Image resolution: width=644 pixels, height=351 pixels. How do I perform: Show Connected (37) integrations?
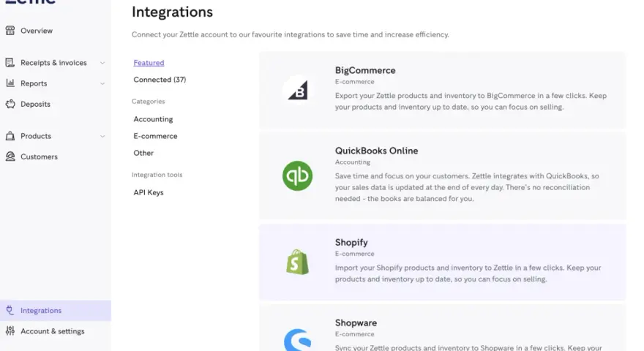pos(160,79)
